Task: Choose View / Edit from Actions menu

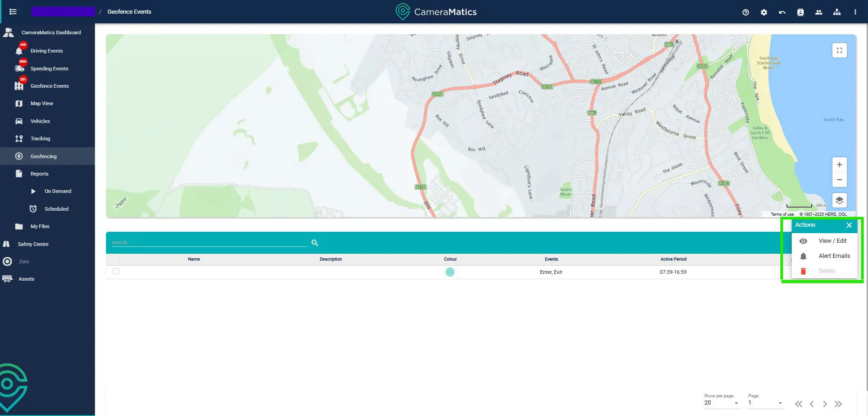Action: (x=832, y=241)
